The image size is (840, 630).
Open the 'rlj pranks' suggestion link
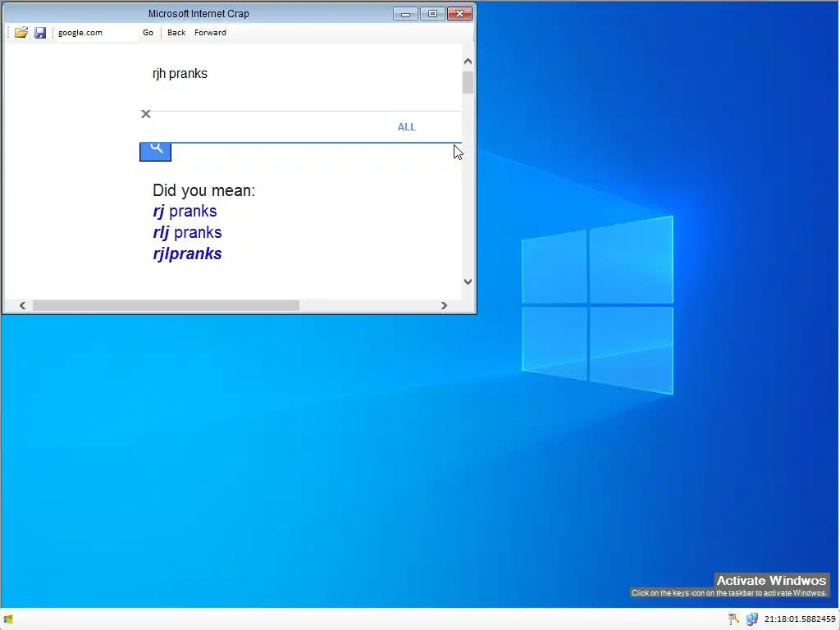pyautogui.click(x=188, y=232)
